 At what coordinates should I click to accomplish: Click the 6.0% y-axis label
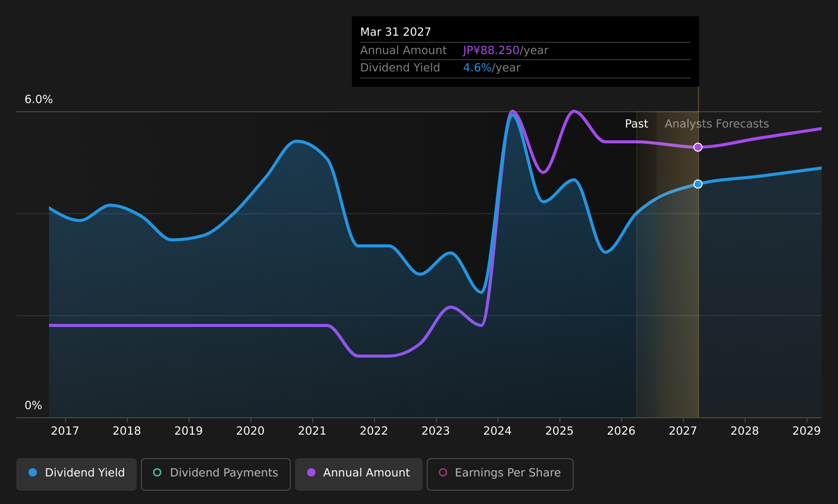[39, 99]
